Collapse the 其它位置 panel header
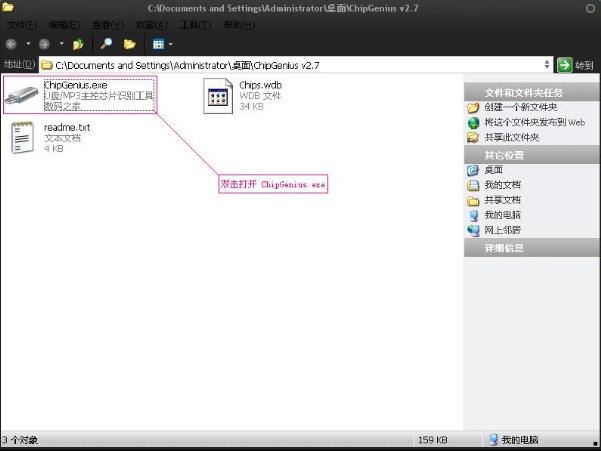The width and height of the screenshot is (601, 451). click(x=532, y=155)
